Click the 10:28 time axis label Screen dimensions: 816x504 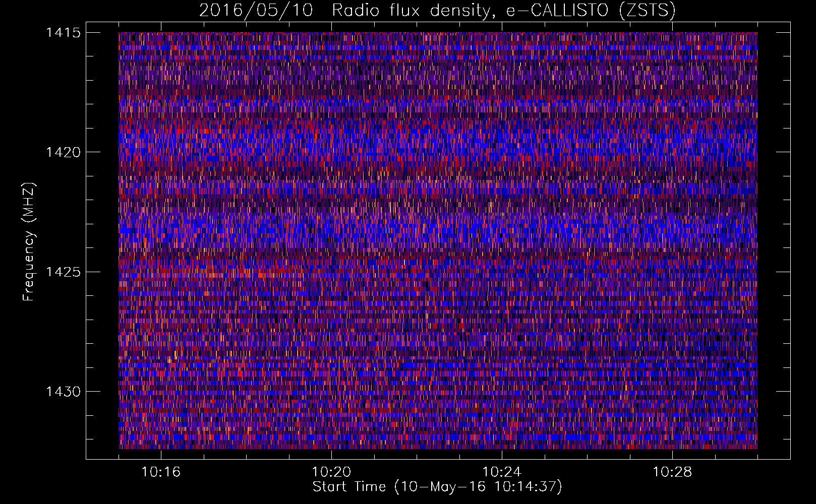tap(672, 472)
